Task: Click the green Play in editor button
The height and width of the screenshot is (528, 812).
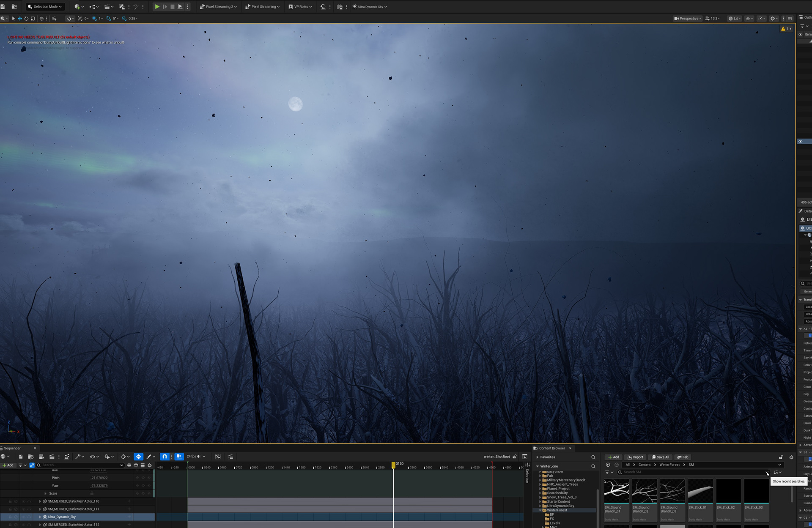Action: pos(157,6)
